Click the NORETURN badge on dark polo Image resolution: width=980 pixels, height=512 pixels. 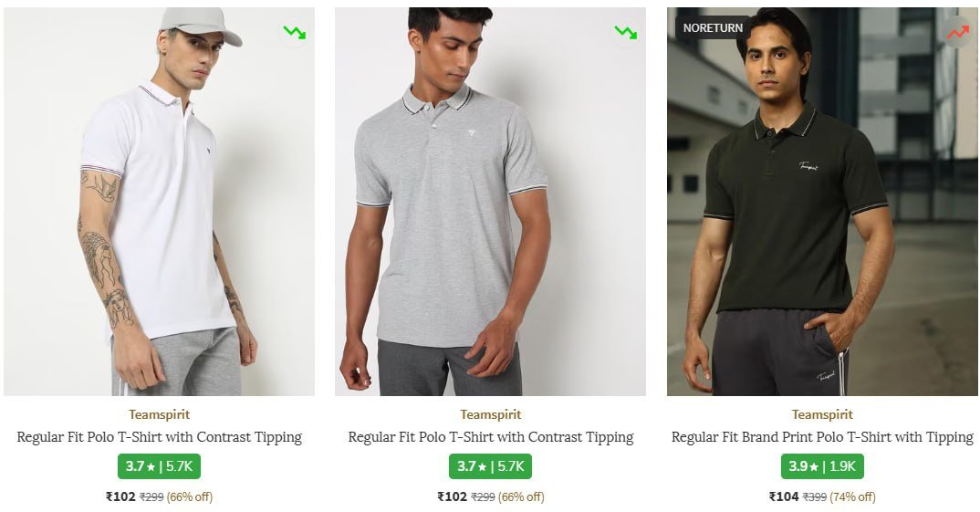[713, 28]
